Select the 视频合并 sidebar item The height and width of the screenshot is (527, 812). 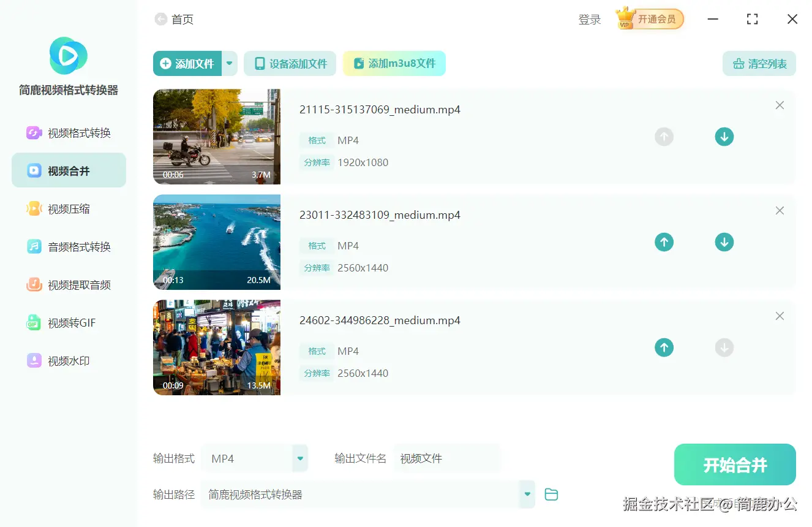(69, 170)
